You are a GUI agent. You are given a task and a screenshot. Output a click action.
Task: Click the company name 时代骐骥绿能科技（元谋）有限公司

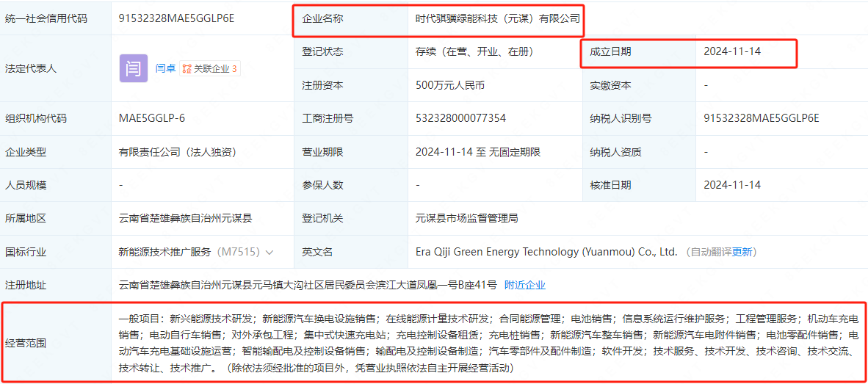(x=498, y=18)
